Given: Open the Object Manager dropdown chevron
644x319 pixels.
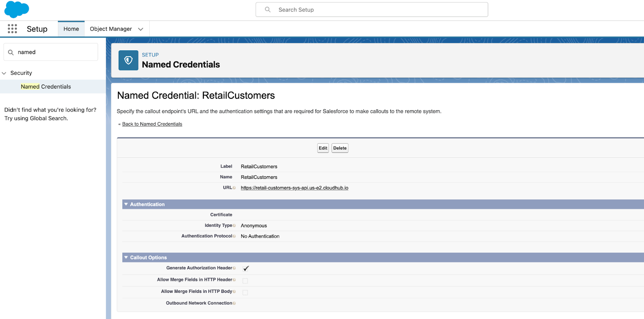Looking at the screenshot, I should pyautogui.click(x=140, y=29).
